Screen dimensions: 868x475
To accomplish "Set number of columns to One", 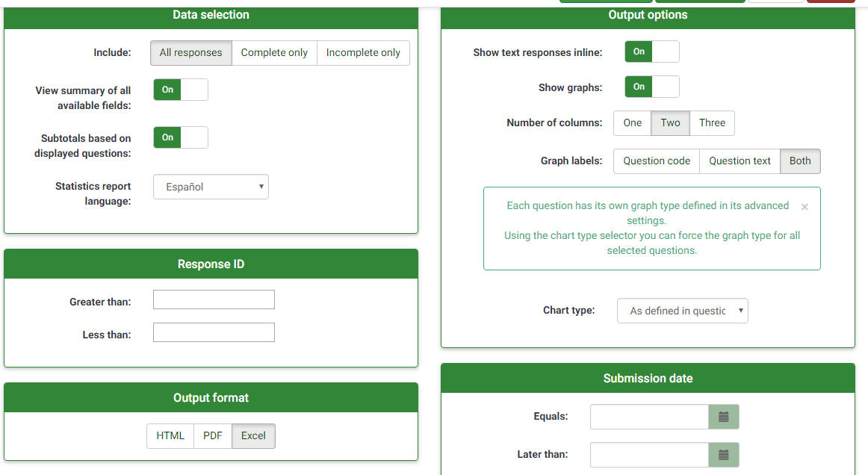I will point(632,123).
